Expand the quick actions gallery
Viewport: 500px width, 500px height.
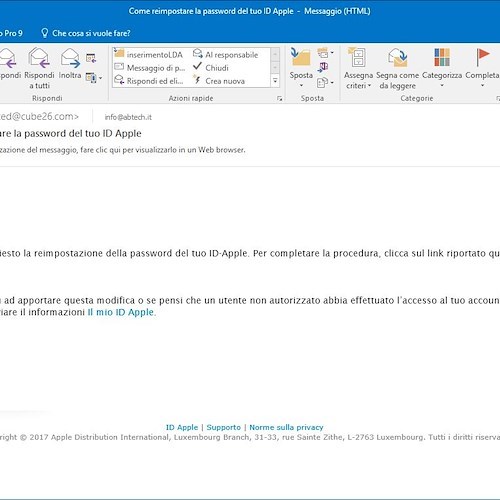point(275,81)
